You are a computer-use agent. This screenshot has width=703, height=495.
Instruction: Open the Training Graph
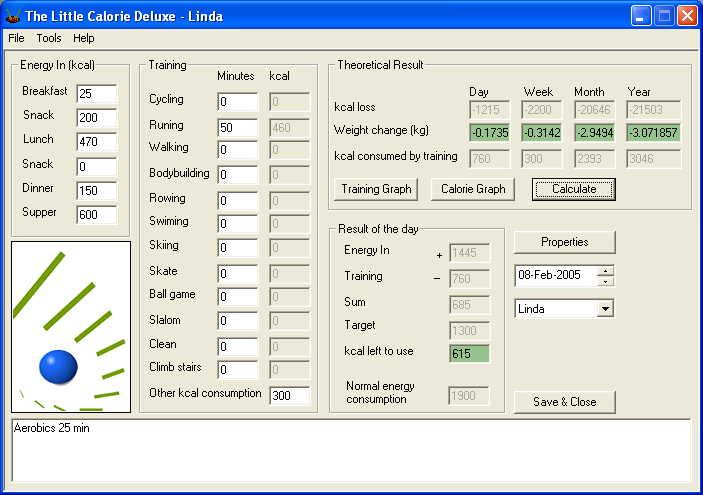[376, 189]
